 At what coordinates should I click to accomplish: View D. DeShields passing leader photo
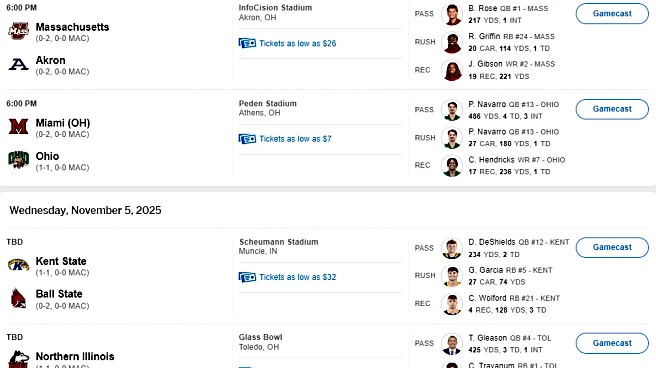pos(452,248)
